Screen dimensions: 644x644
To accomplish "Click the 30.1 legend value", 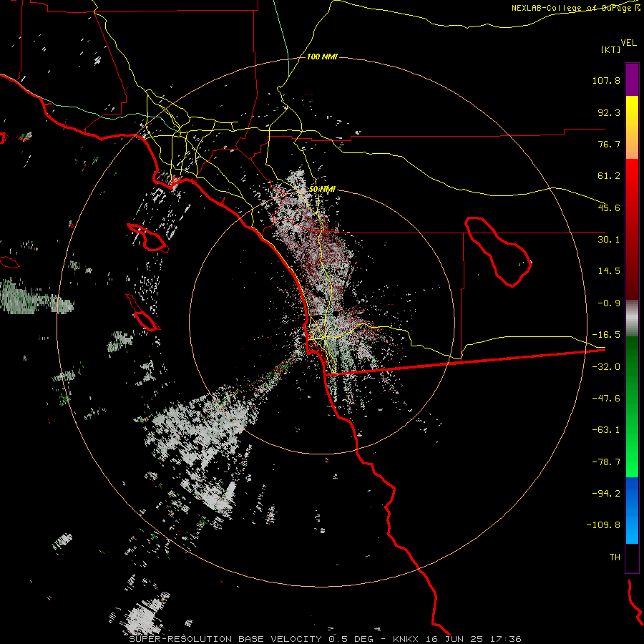I will click(x=609, y=240).
